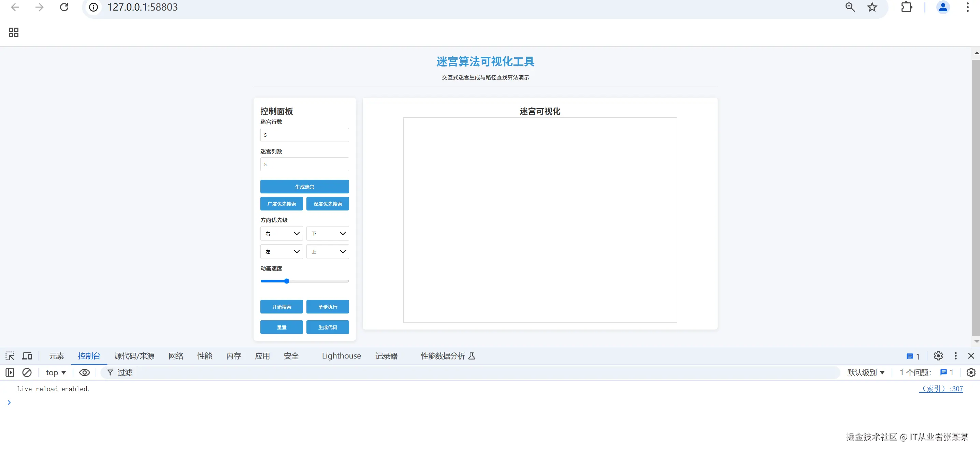The image size is (980, 453).
Task: Open Chrome's three-dot menu
Action: pyautogui.click(x=968, y=7)
